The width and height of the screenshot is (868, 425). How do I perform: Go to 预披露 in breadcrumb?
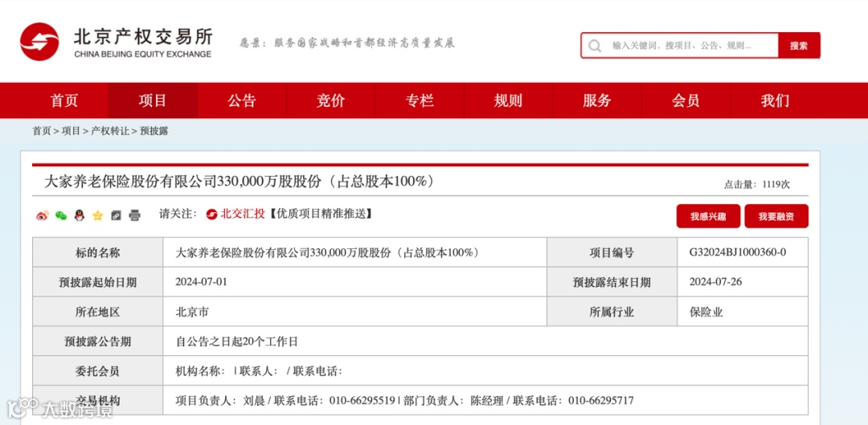[154, 131]
